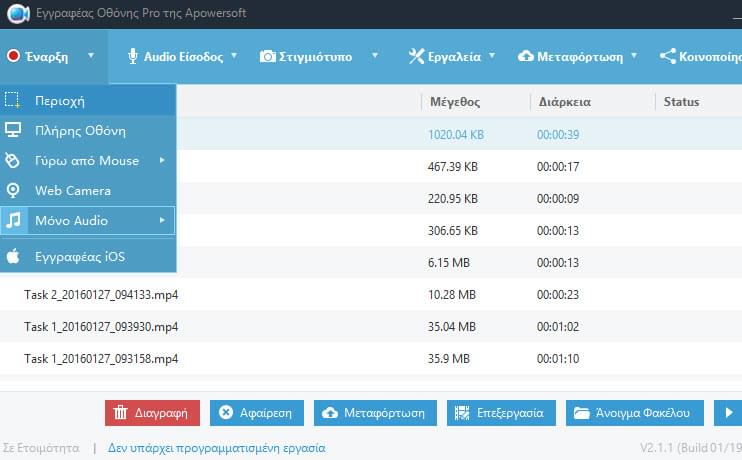The width and height of the screenshot is (742, 460).
Task: Click the 467.39 KB size cell
Action: [452, 167]
